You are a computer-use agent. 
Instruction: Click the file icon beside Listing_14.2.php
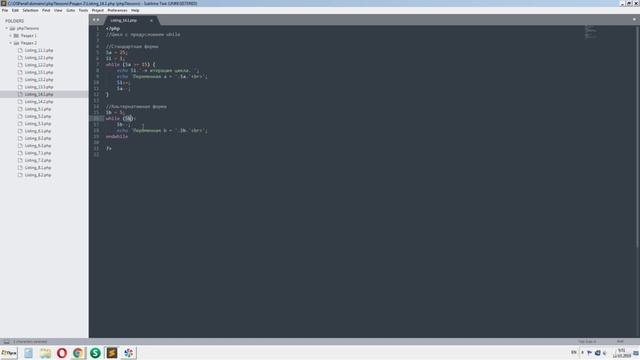pos(20,102)
